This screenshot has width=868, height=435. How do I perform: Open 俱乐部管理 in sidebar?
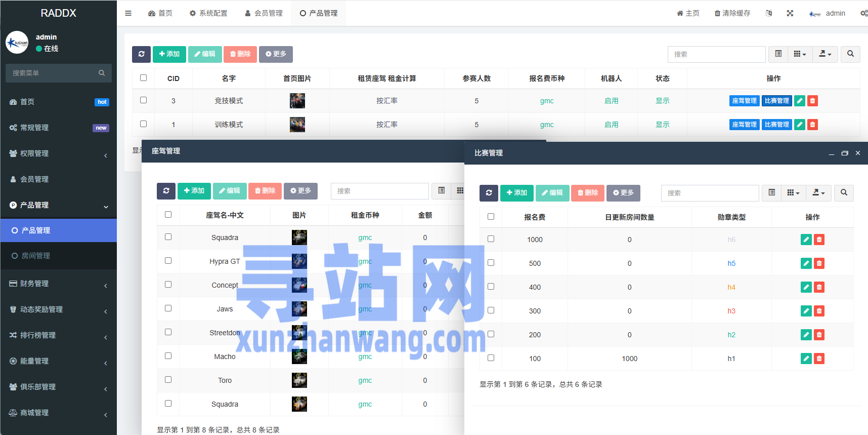59,387
